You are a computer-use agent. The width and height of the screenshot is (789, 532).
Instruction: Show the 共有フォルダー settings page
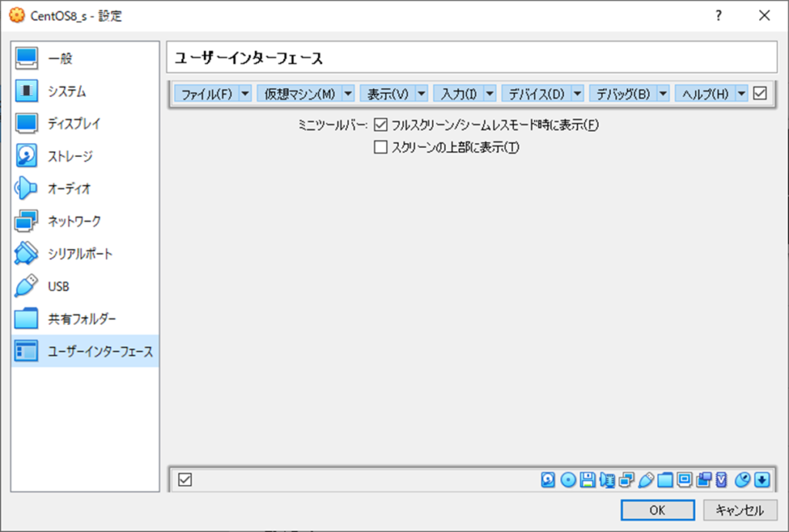[x=85, y=318]
